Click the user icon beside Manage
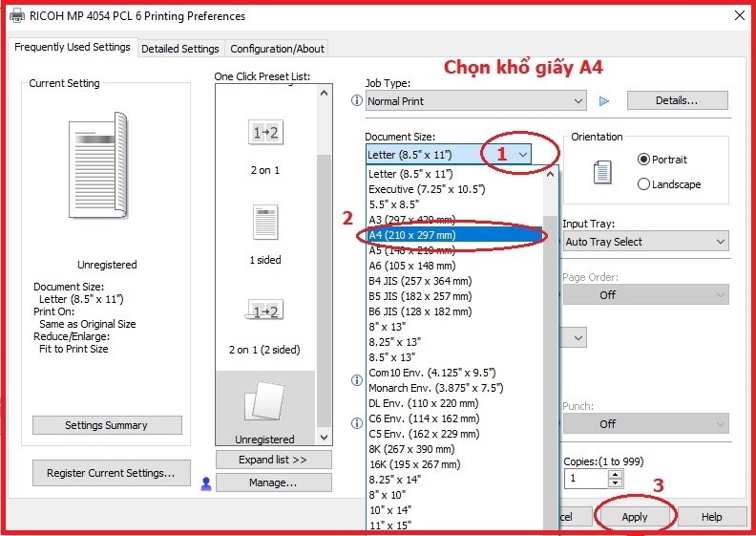Screen dimensions: 756x536 click(206, 483)
